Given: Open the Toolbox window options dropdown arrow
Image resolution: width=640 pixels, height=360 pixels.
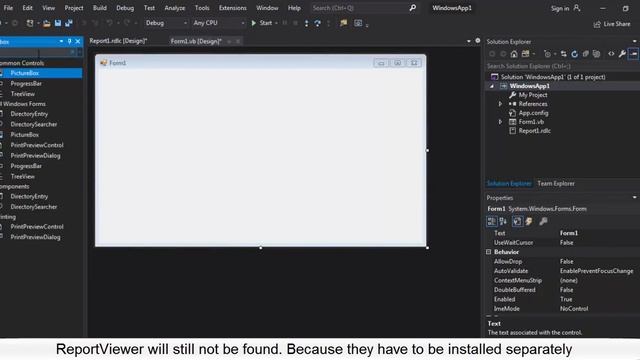Looking at the screenshot, I should point(61,41).
